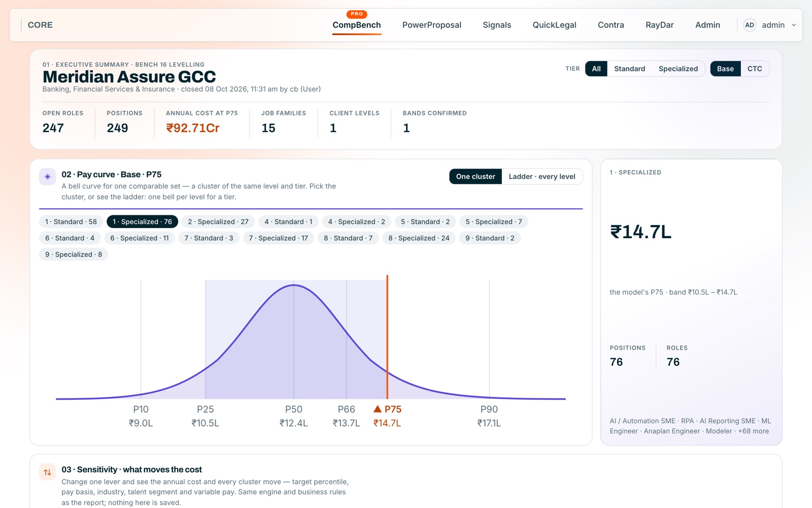
Task: Click the Sensitivity up-down arrows icon
Action: [x=47, y=472]
